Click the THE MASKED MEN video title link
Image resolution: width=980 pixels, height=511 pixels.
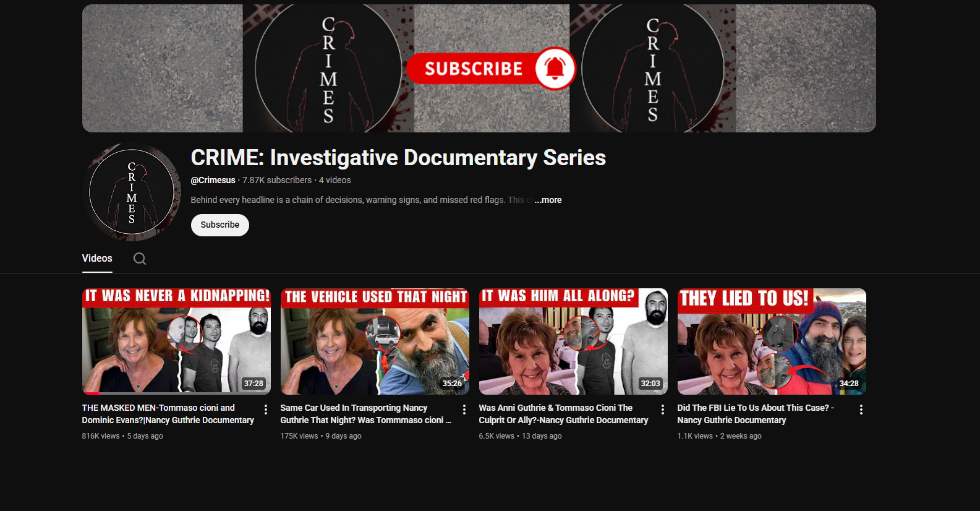pyautogui.click(x=168, y=414)
